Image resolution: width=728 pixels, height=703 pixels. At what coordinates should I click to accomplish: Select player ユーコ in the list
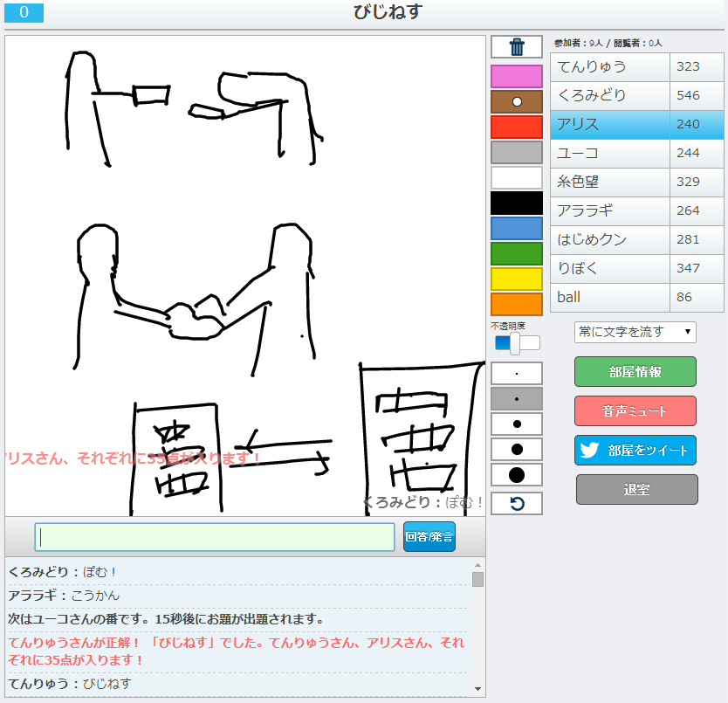[x=637, y=154]
